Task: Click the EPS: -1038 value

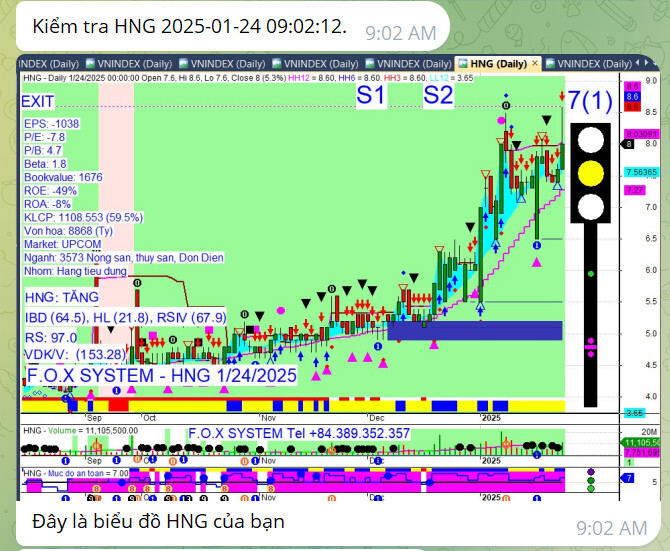Action: pyautogui.click(x=51, y=124)
